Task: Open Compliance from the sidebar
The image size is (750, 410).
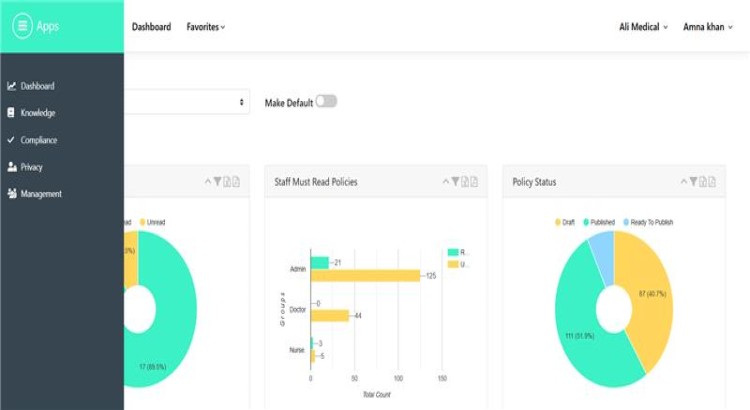Action: (38, 140)
